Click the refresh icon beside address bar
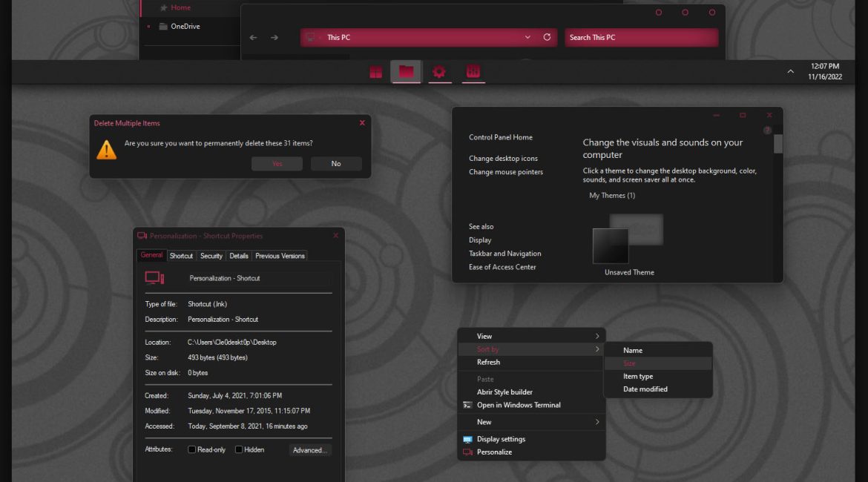Image resolution: width=868 pixels, height=482 pixels. coord(547,37)
